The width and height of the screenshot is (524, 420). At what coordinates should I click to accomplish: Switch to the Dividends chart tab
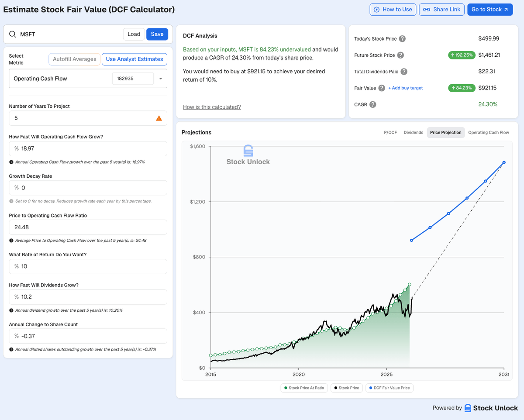[x=414, y=133]
